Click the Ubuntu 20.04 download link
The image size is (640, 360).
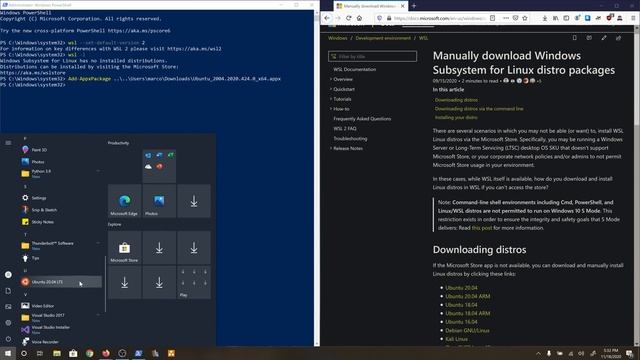coord(461,288)
